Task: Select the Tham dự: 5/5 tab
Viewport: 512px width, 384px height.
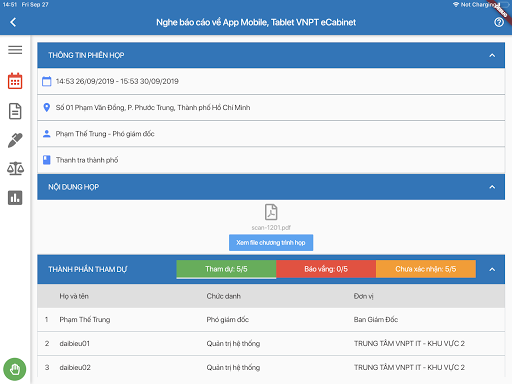Action: tap(226, 269)
